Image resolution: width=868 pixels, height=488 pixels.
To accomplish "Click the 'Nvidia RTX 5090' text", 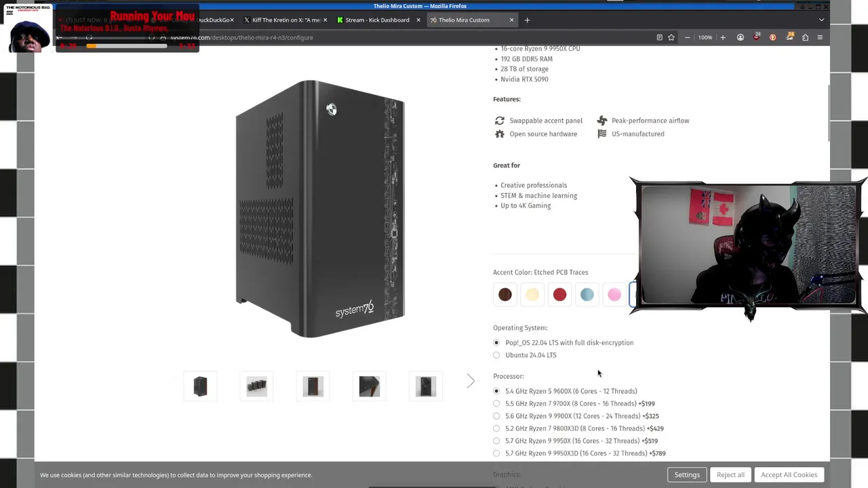I will [x=524, y=79].
